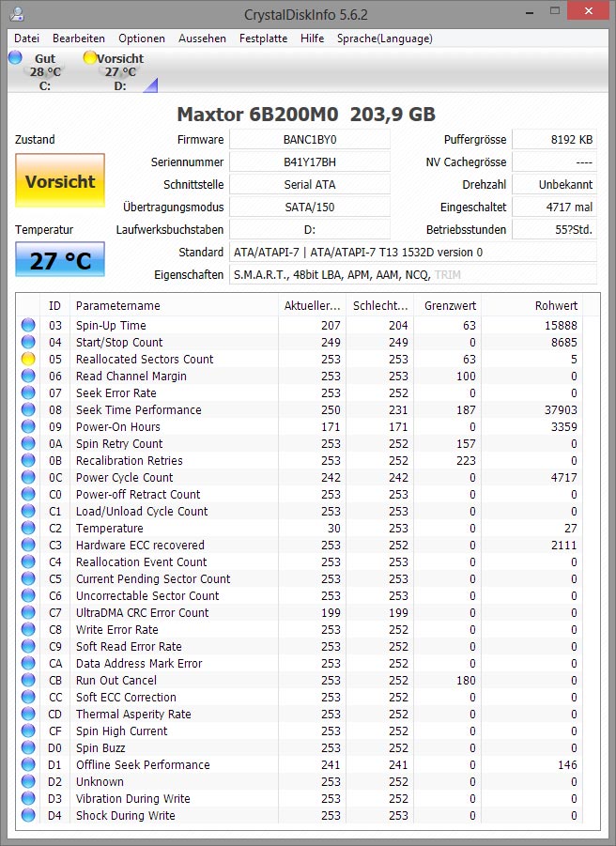Select the Unknown attribute row D2
The height and width of the screenshot is (846, 616).
click(300, 781)
